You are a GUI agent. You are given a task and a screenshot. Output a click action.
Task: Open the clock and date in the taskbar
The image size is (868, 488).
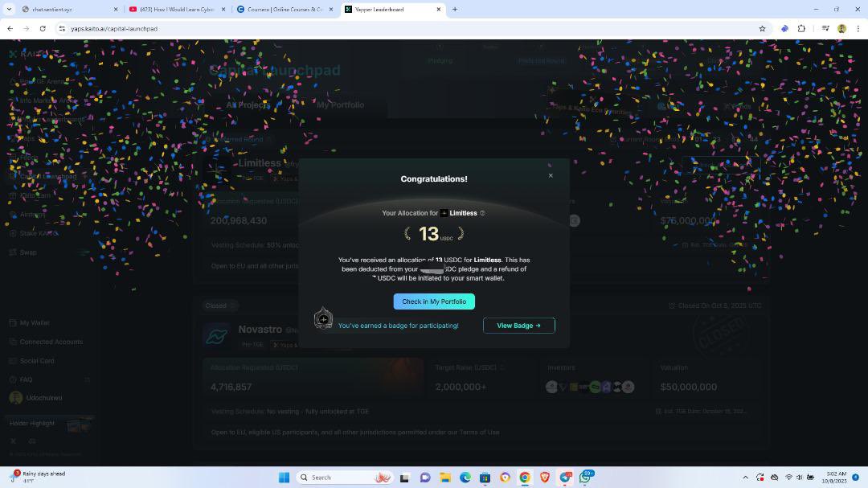[x=836, y=478]
